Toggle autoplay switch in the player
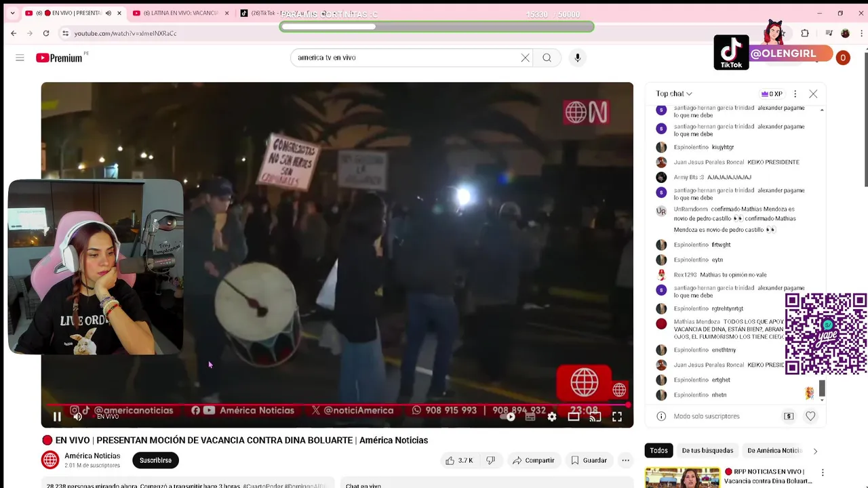The width and height of the screenshot is (868, 488). [508, 417]
